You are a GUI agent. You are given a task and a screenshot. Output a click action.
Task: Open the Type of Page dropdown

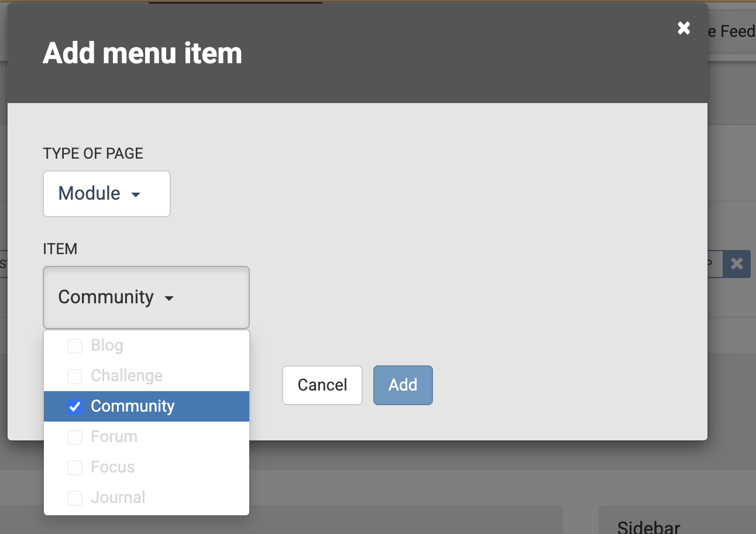(106, 194)
